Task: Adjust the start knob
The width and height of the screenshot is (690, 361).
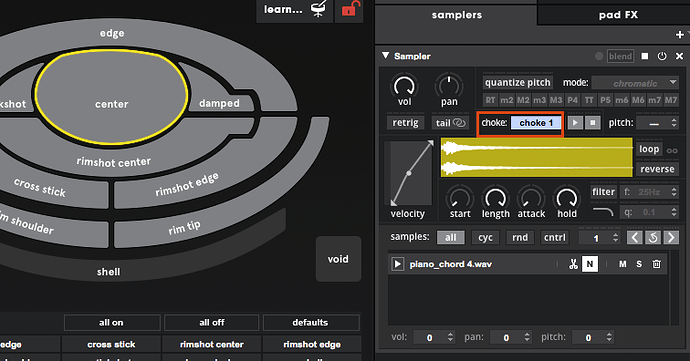Action: [x=459, y=198]
